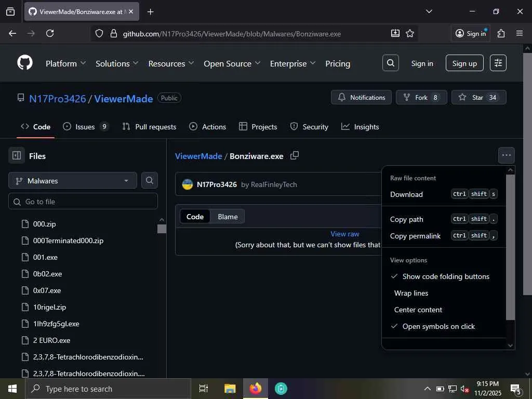The width and height of the screenshot is (532, 399).
Task: Go back with browser back arrow
Action: pos(12,34)
